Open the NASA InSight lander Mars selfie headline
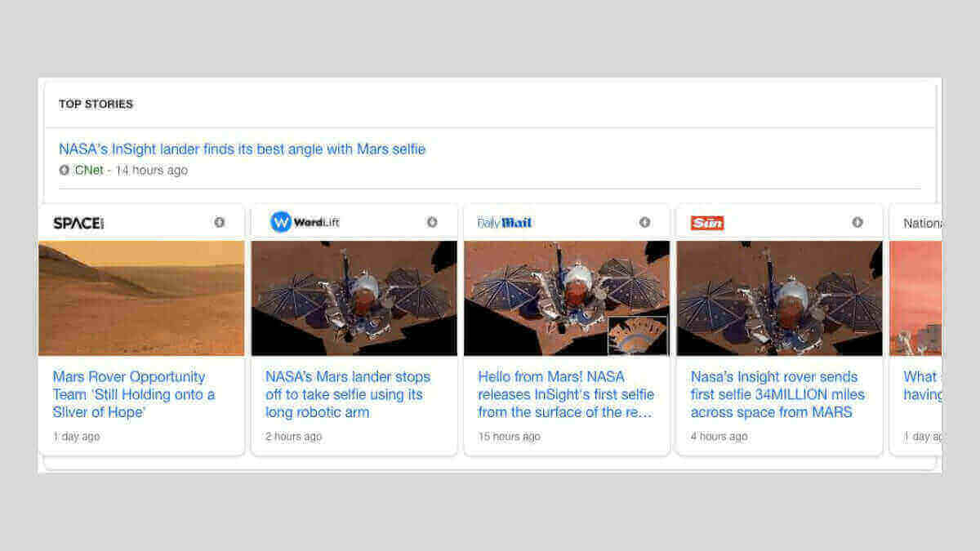 click(242, 149)
